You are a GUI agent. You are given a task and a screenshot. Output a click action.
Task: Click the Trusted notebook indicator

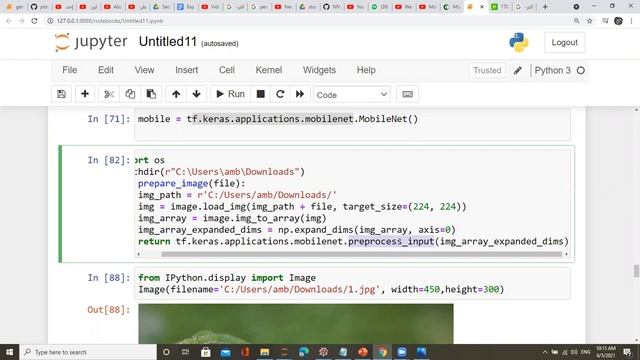[487, 71]
